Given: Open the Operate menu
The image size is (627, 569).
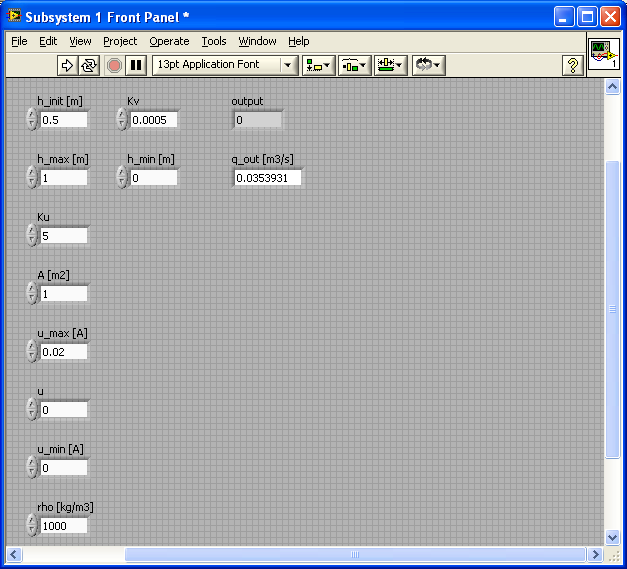Looking at the screenshot, I should click(169, 41).
